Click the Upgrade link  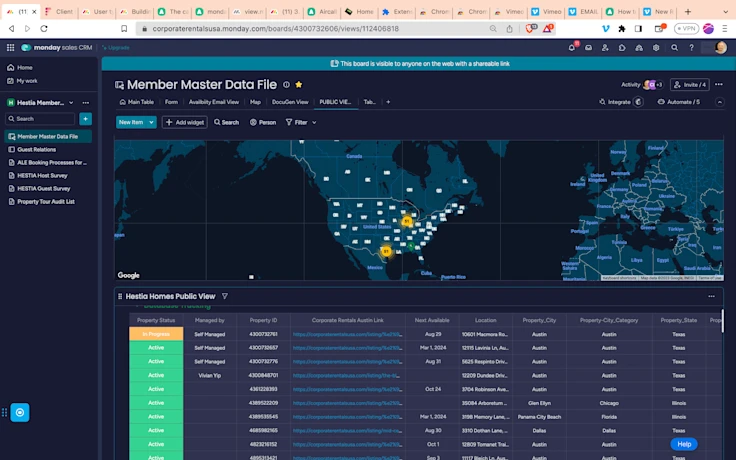116,47
